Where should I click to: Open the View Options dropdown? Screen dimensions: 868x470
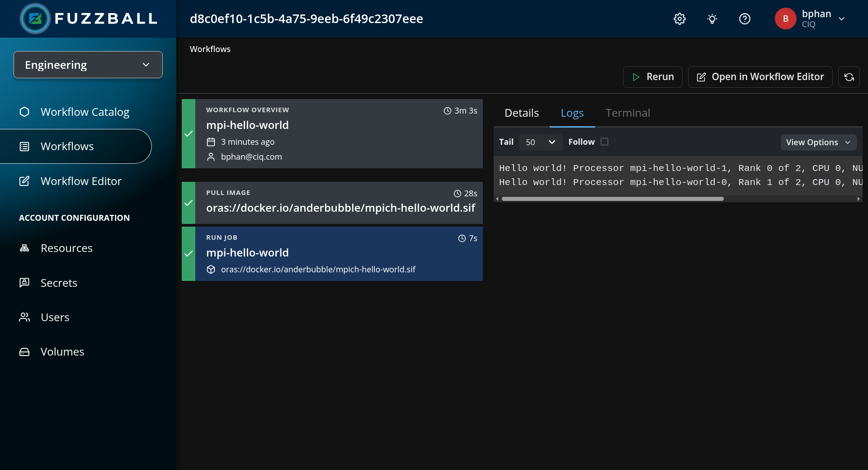pos(818,142)
